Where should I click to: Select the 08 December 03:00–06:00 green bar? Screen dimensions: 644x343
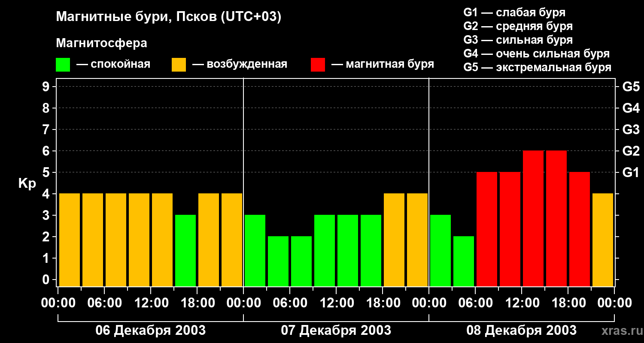pyautogui.click(x=464, y=261)
